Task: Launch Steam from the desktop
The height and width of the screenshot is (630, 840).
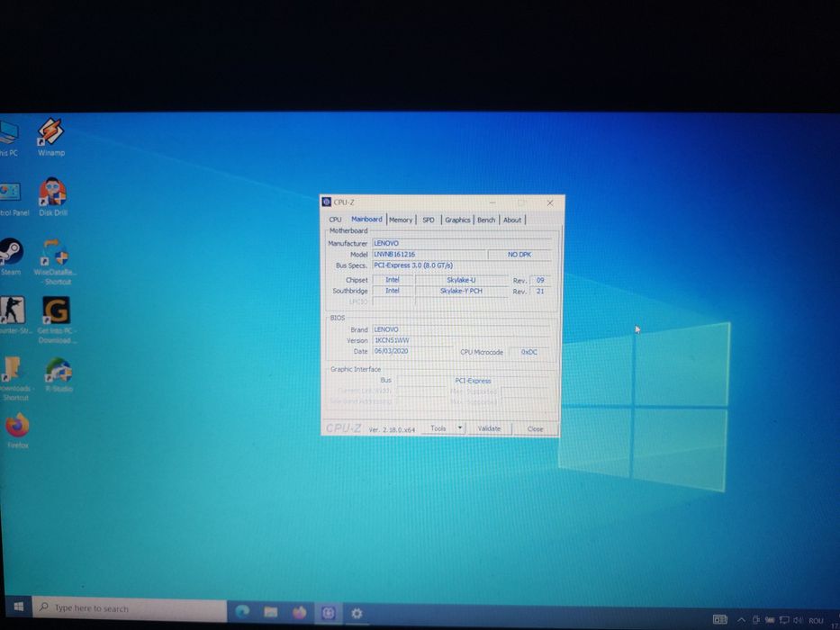Action: tap(10, 256)
